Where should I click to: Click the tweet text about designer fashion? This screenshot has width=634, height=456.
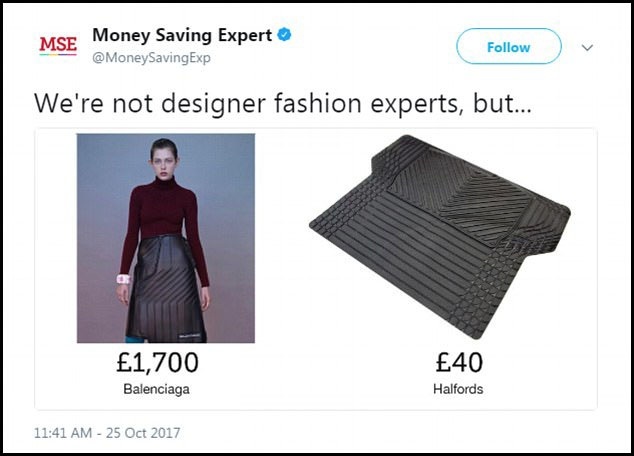tap(283, 103)
